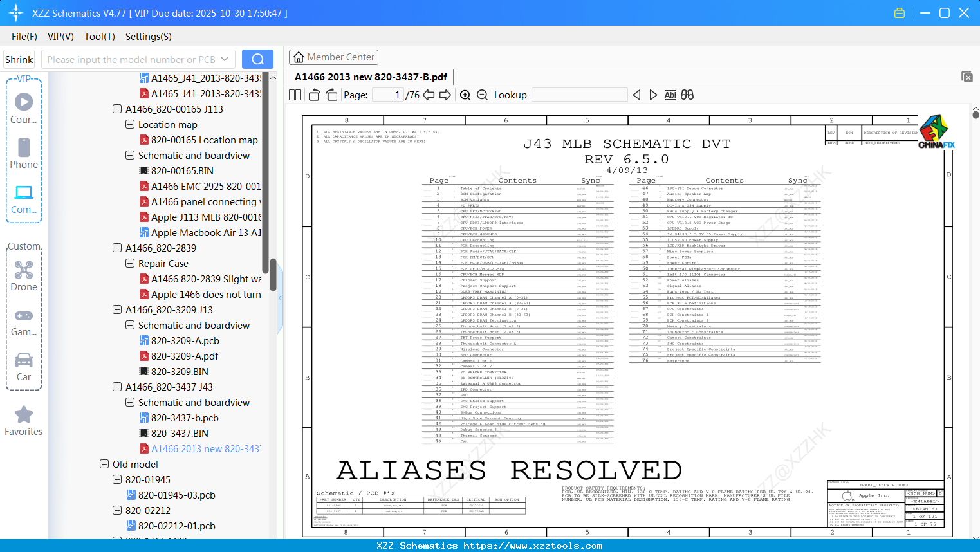Image resolution: width=980 pixels, height=552 pixels.
Task: Click the XZZ Schematics logo icon
Action: (16, 13)
